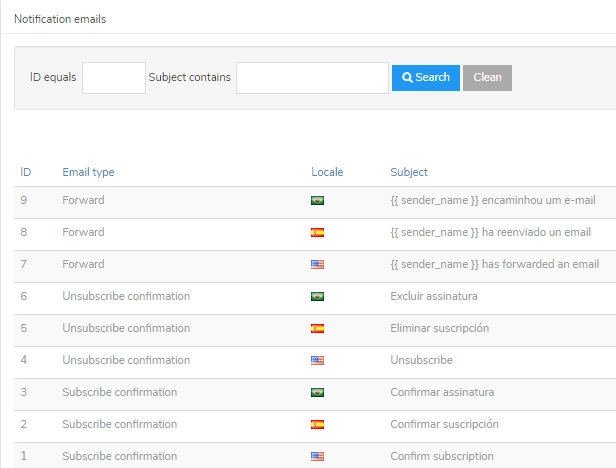
Task: Sort by the ID column header
Action: [26, 172]
